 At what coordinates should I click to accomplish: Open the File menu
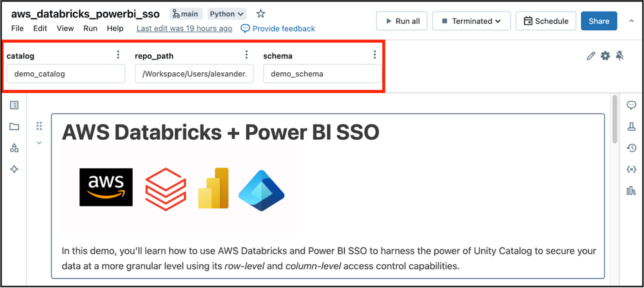(17, 28)
